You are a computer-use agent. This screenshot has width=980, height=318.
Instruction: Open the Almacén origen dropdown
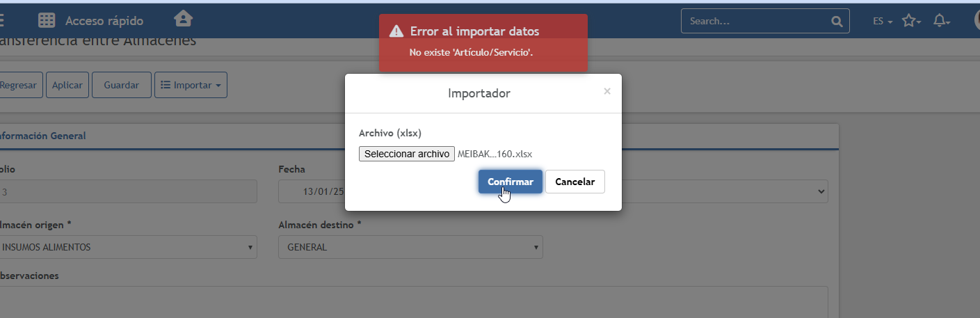(127, 247)
